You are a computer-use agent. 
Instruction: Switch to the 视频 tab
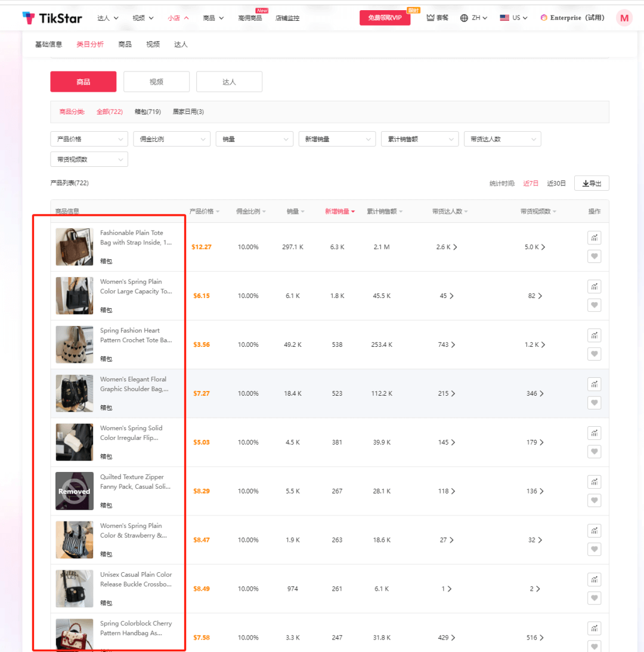coord(156,82)
